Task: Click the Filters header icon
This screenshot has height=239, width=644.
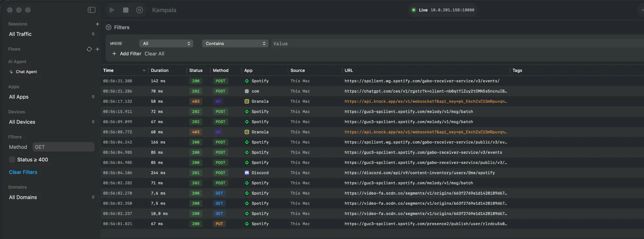Action: coord(109,28)
